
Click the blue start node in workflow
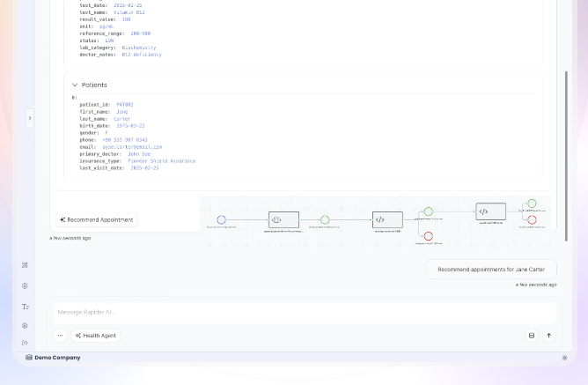222,219
